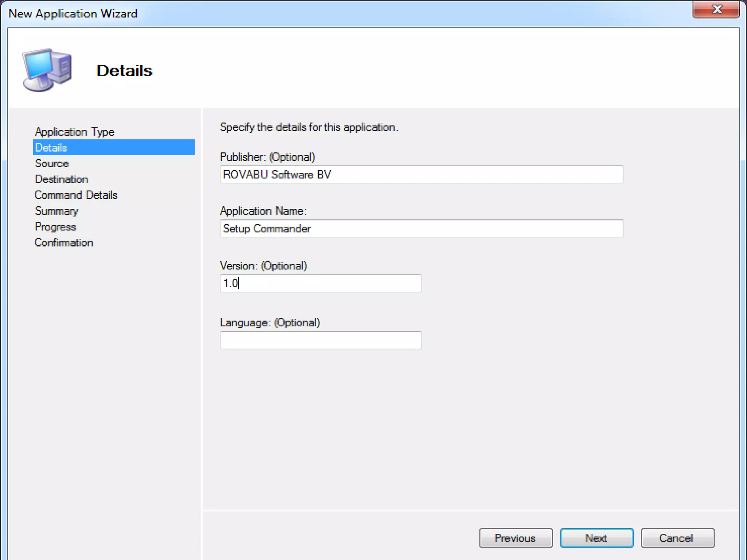Click the empty Language field

[320, 340]
